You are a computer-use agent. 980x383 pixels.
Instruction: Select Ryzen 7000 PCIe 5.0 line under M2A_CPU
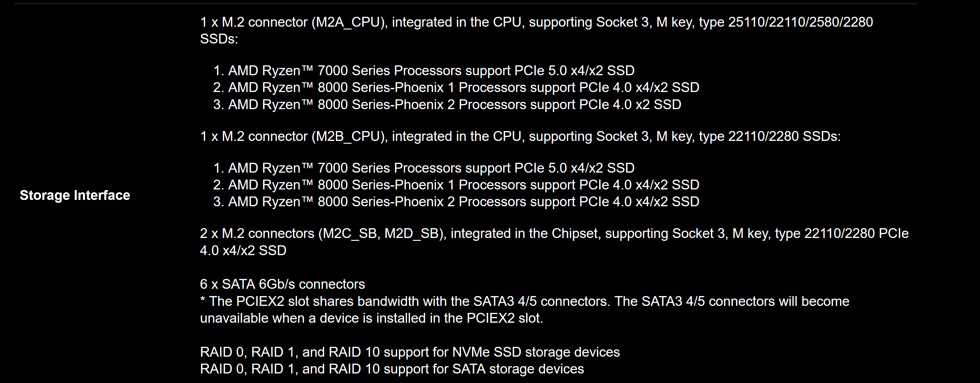(424, 71)
